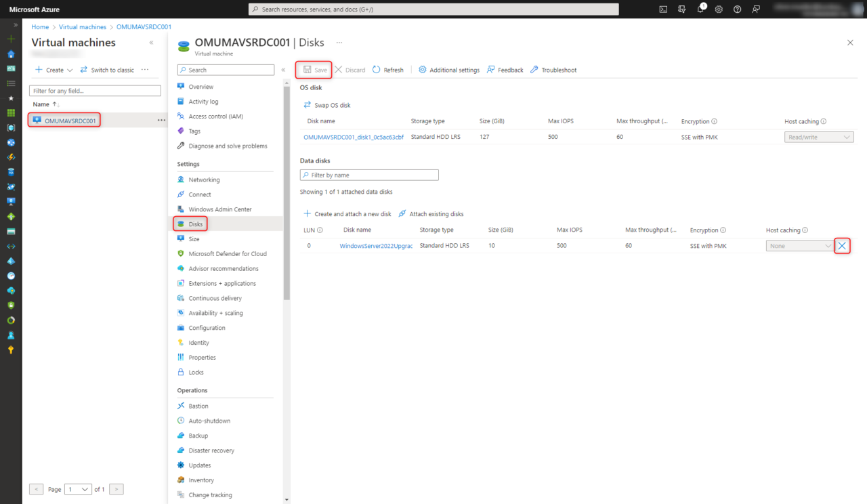Image resolution: width=867 pixels, height=504 pixels.
Task: Refresh the Disks page
Action: point(388,70)
